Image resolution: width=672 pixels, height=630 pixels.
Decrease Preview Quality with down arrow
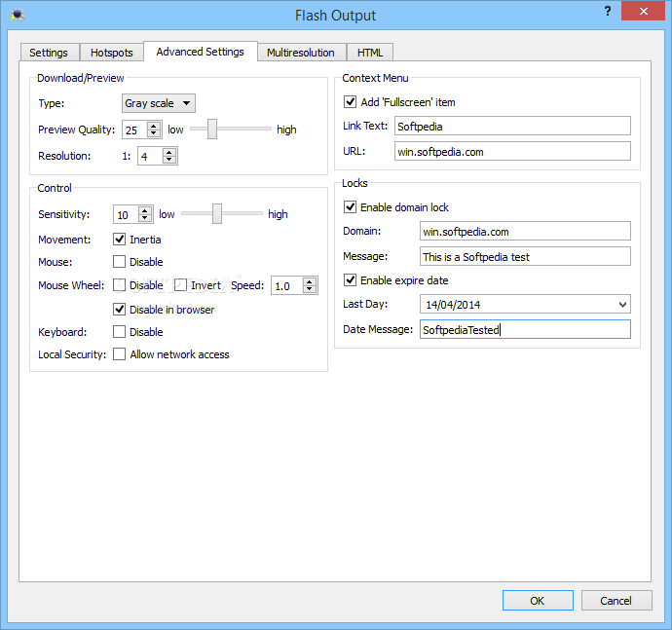click(x=154, y=133)
